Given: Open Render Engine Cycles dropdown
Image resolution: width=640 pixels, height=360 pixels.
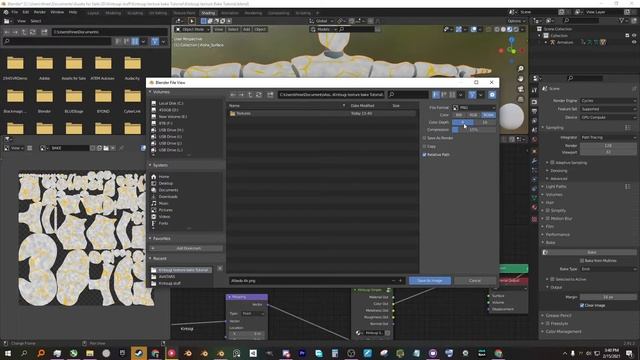Looking at the screenshot, I should pyautogui.click(x=608, y=101).
